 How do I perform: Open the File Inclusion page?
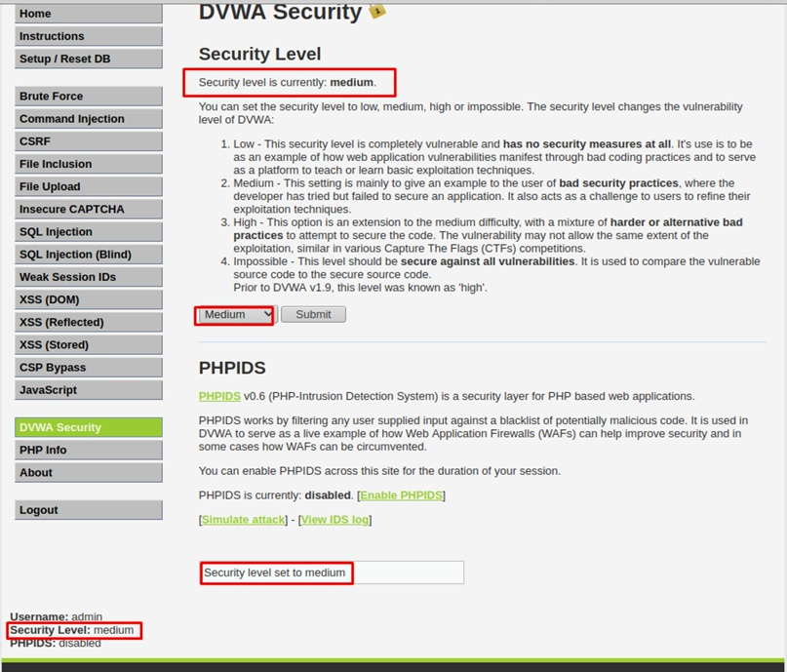coord(89,164)
